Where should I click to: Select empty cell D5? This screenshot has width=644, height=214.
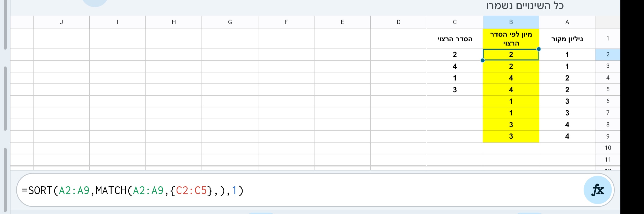point(398,89)
